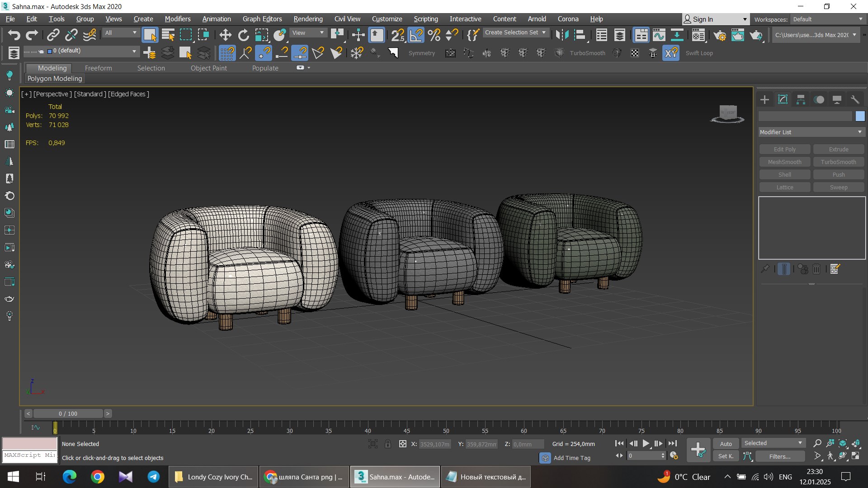Open the Mirror tool

[x=562, y=35]
